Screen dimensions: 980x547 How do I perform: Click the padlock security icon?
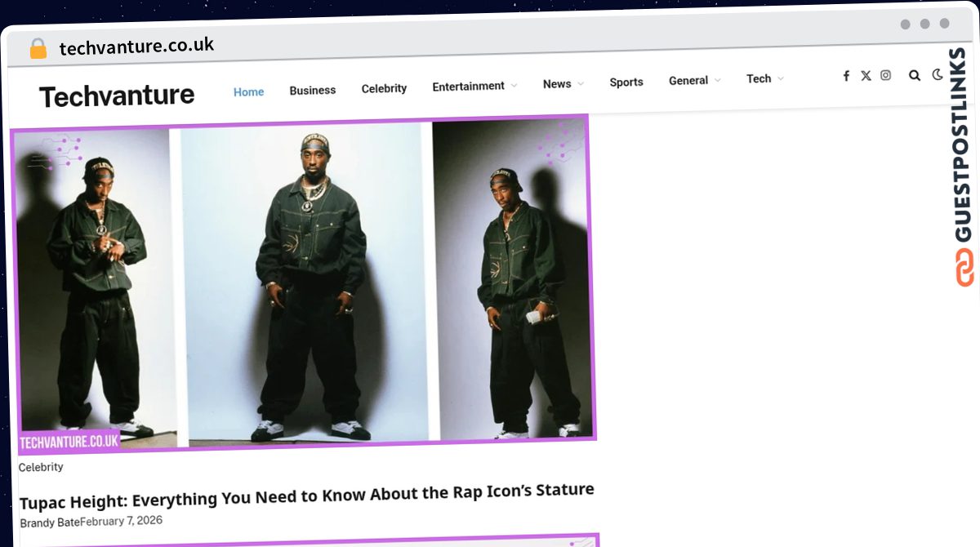click(38, 49)
